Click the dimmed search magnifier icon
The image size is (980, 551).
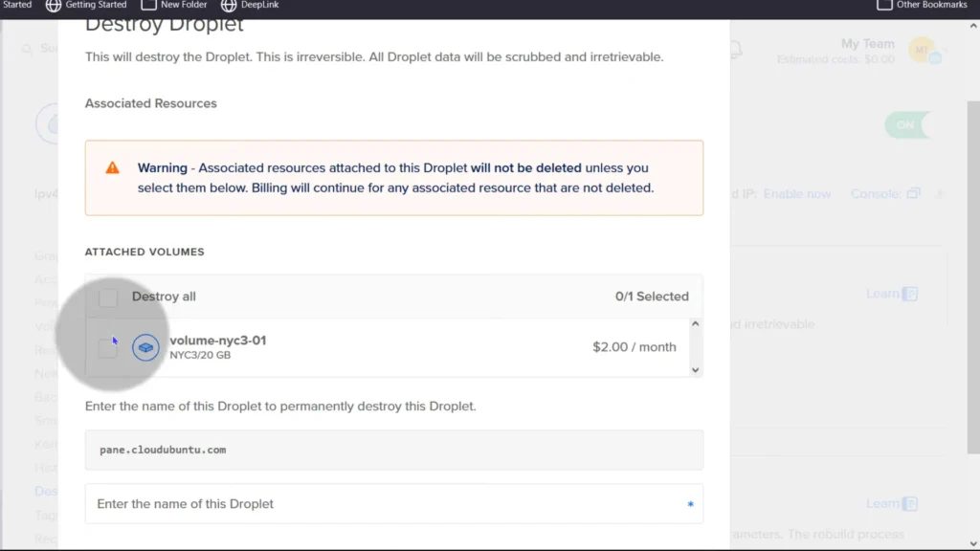27,49
